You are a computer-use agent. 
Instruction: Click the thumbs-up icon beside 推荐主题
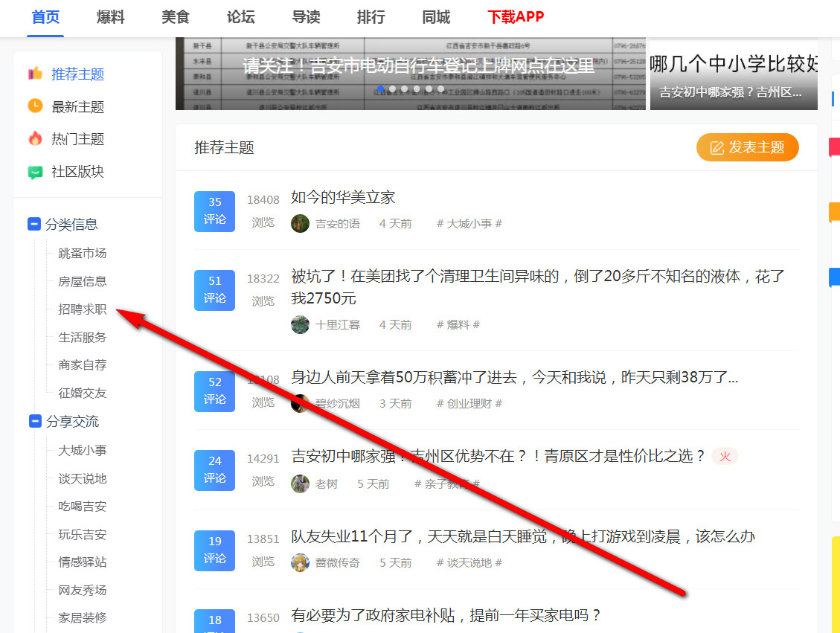coord(36,74)
